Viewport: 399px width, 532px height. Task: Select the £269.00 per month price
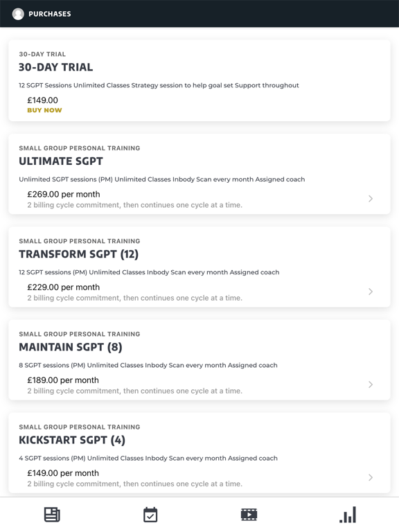click(64, 195)
